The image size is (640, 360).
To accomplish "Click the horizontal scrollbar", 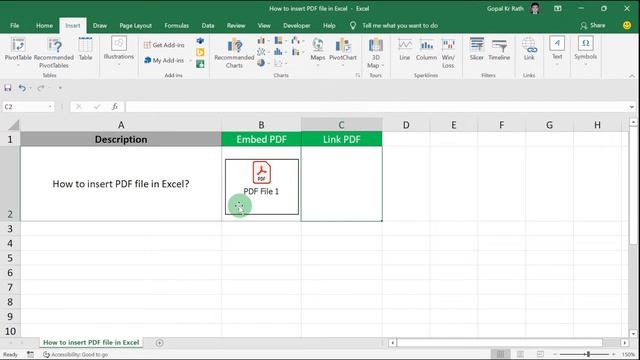I will 500,343.
